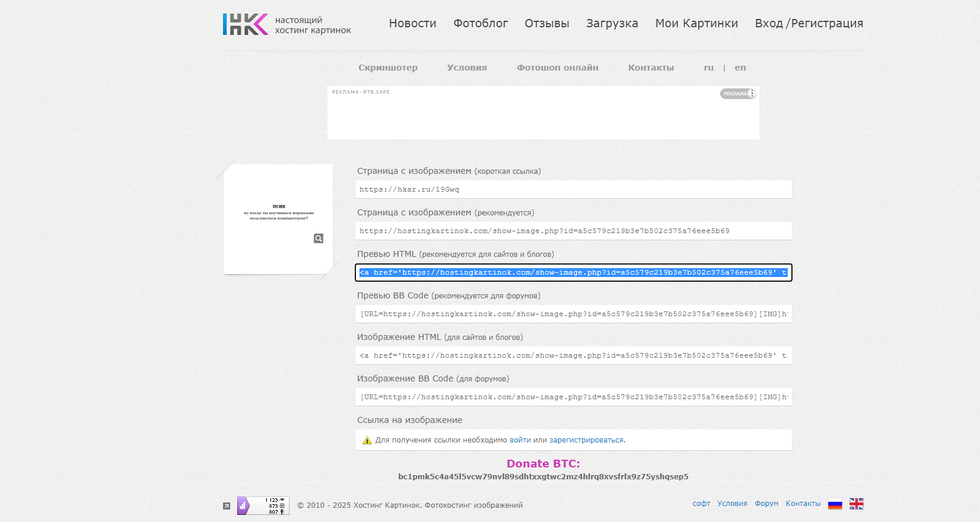Click the BTC wallet address text
This screenshot has height=522, width=980.
click(543, 477)
